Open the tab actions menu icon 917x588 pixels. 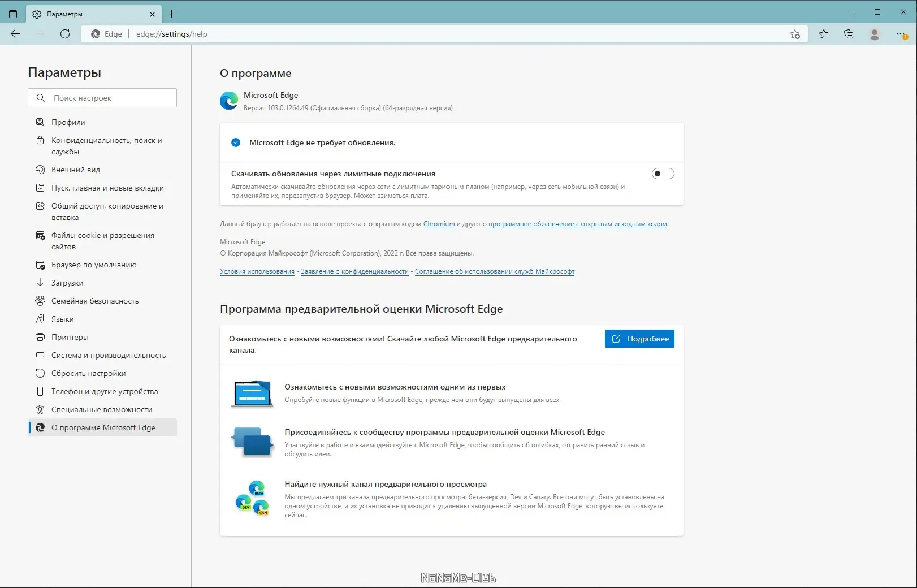(13, 14)
